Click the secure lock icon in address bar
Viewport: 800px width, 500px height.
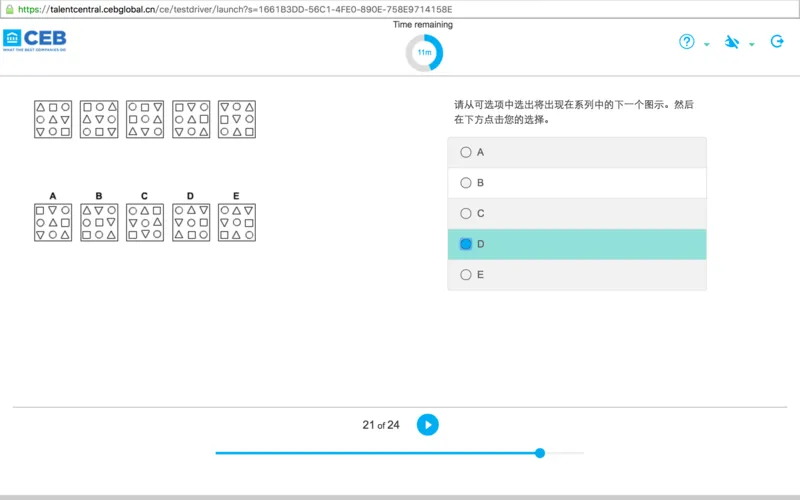tap(9, 9)
